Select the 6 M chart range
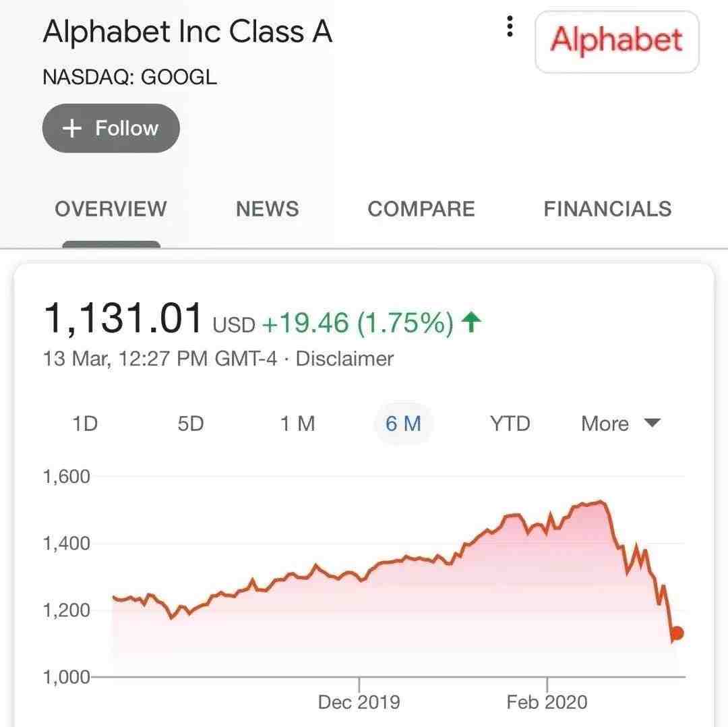This screenshot has width=728, height=727. pyautogui.click(x=404, y=424)
